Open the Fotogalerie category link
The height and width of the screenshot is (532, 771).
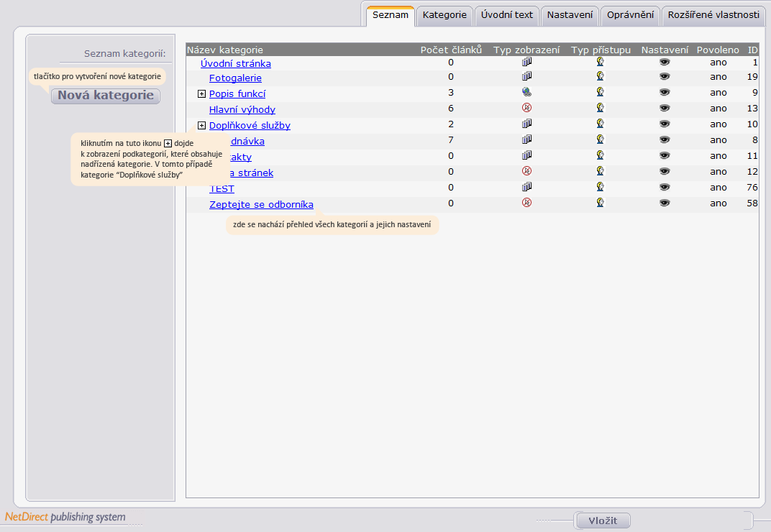(235, 78)
